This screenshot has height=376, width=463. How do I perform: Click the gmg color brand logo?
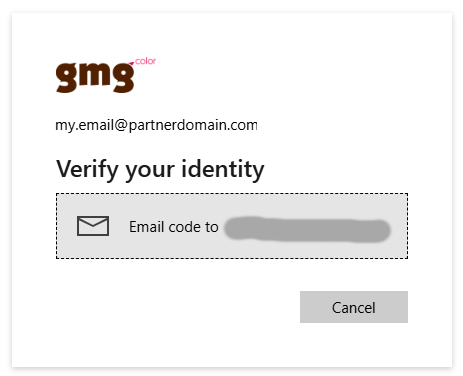pos(106,75)
